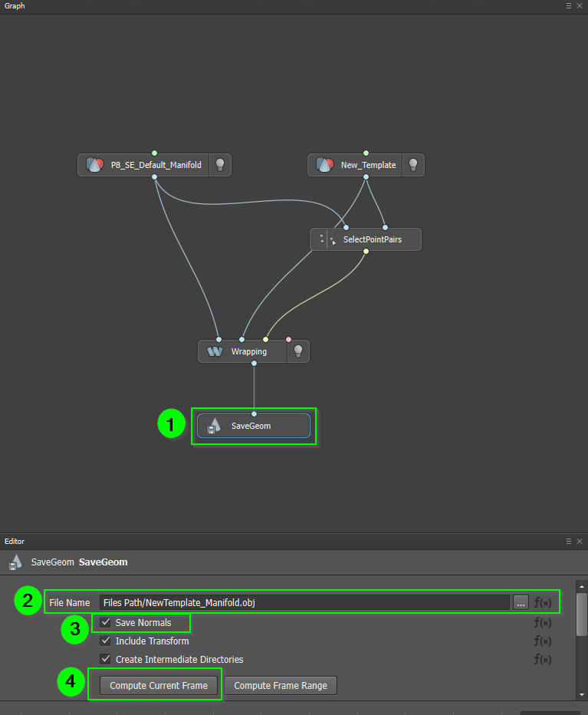The image size is (588, 715).
Task: Toggle Create Intermediate Directories checkbox
Action: tap(105, 659)
